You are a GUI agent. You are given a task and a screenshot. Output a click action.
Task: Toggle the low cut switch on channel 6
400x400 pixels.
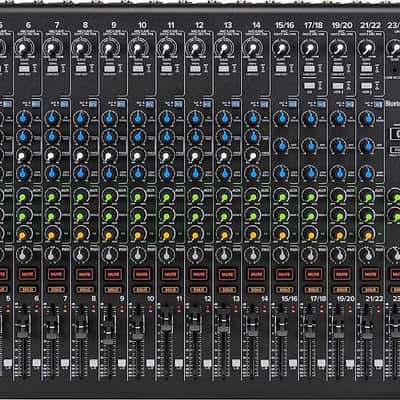[23, 69]
